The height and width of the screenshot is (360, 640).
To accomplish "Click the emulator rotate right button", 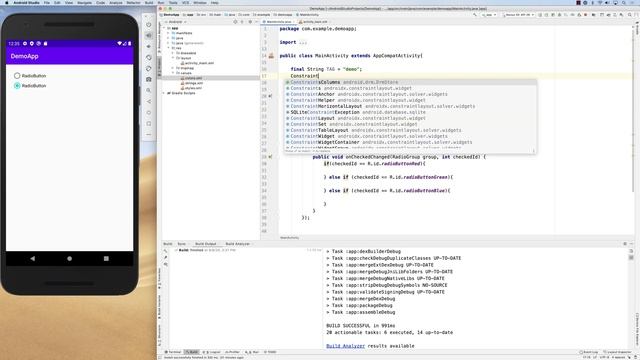I will coord(149,68).
